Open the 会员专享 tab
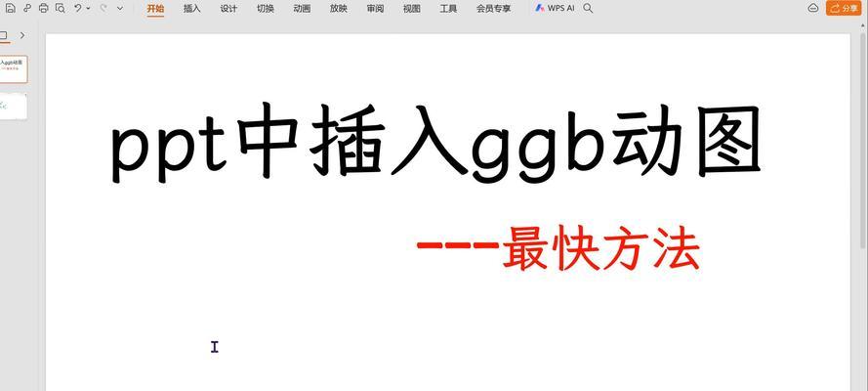Viewport: 868px width, 391px height. (x=493, y=9)
